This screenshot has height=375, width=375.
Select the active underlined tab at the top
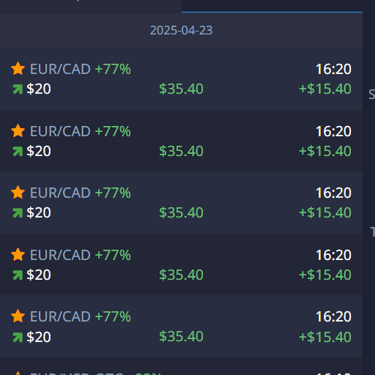coord(272,6)
